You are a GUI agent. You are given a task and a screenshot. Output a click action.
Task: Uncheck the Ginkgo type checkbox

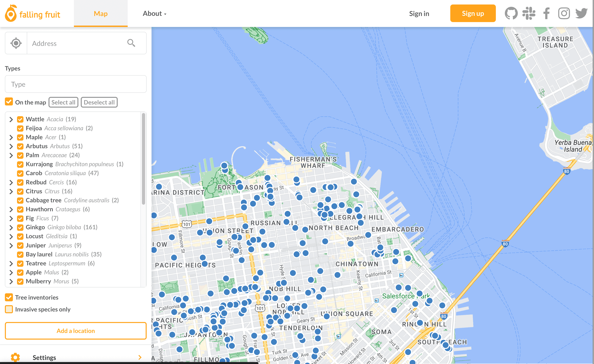coord(20,227)
